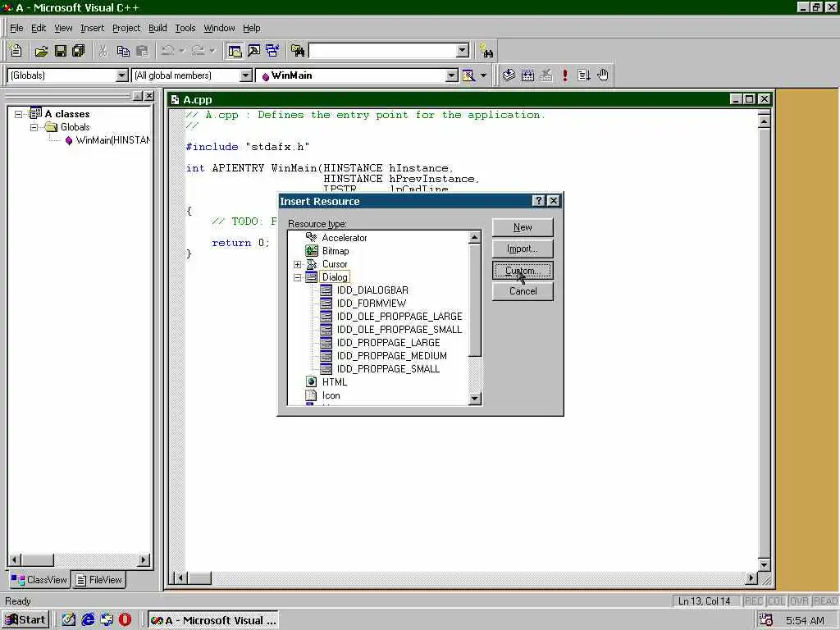
Task: Collapse the Dialog resource type node
Action: [297, 277]
